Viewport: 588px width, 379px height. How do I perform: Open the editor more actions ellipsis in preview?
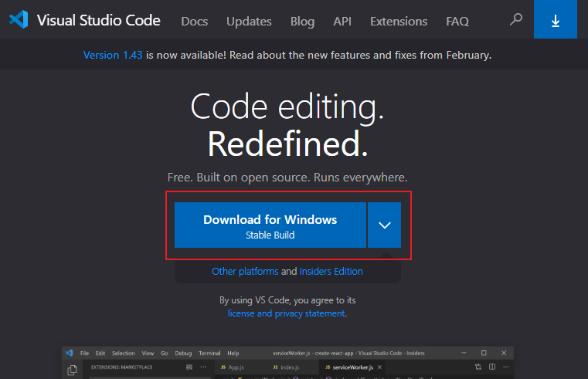click(506, 367)
